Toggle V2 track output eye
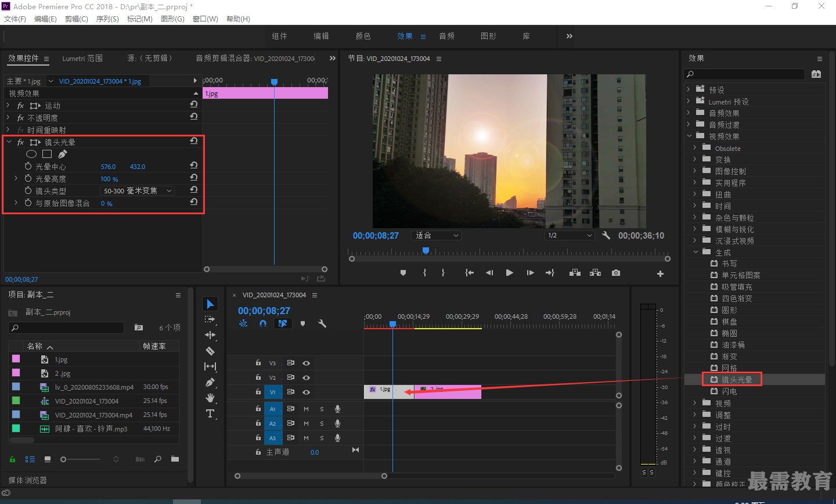Screen dimensions: 836x504 point(306,377)
